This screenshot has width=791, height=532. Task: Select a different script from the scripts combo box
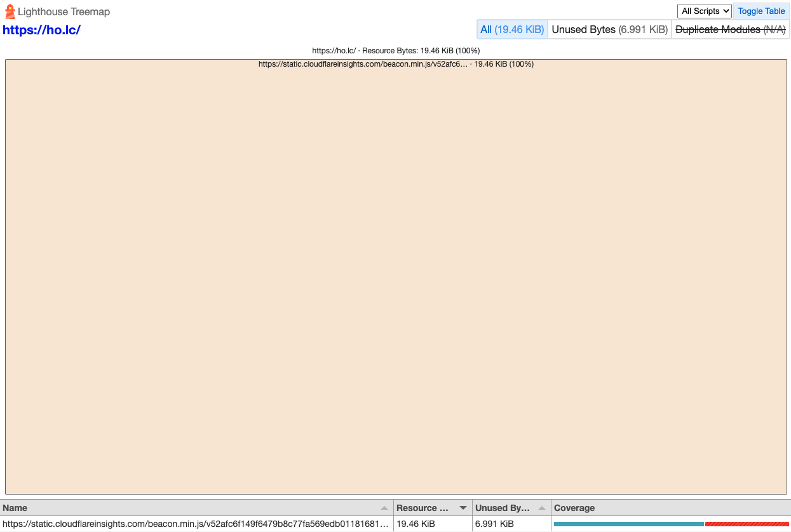[x=704, y=11]
